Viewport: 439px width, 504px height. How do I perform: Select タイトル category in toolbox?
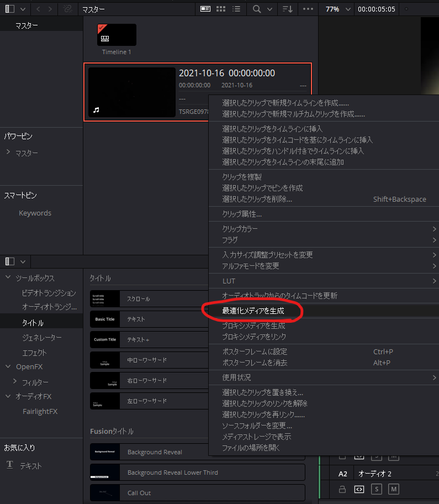pos(41,322)
